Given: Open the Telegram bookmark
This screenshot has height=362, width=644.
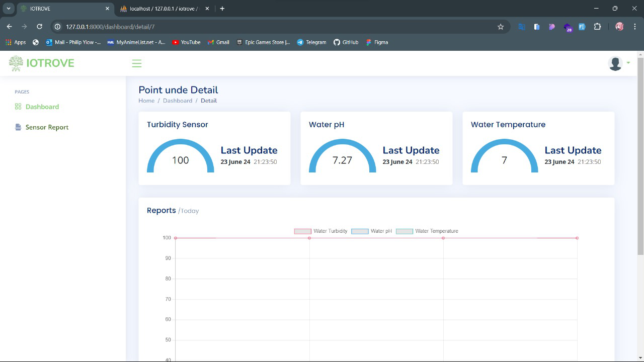Looking at the screenshot, I should click(x=311, y=42).
